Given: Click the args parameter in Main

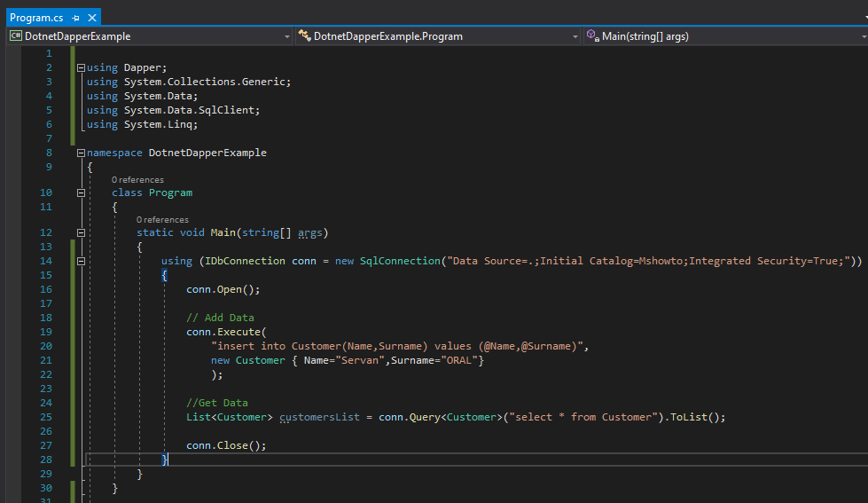Looking at the screenshot, I should point(310,232).
